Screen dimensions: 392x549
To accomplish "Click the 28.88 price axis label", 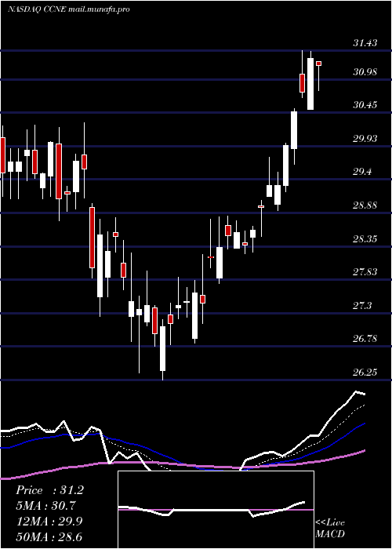I will point(365,205).
